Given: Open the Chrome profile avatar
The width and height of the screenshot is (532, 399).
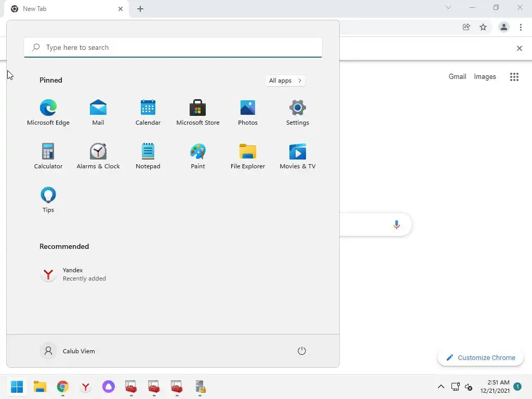Looking at the screenshot, I should tap(504, 27).
